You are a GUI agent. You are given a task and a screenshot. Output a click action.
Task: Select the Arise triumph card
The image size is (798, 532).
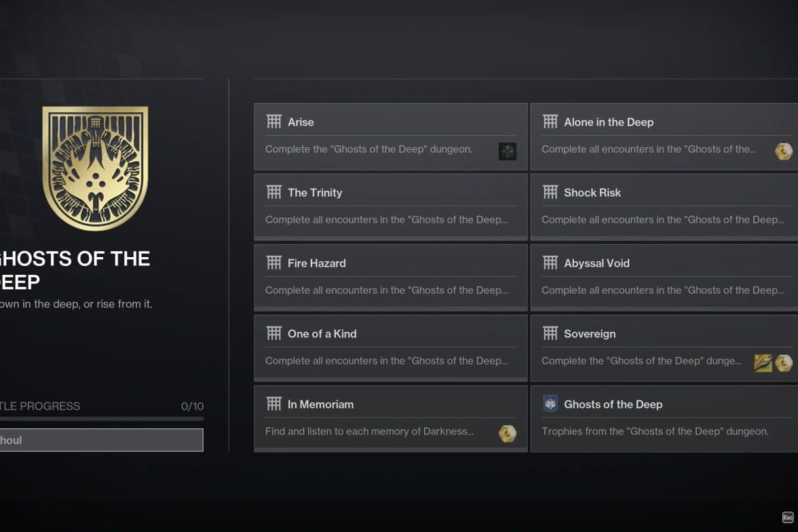(390, 136)
